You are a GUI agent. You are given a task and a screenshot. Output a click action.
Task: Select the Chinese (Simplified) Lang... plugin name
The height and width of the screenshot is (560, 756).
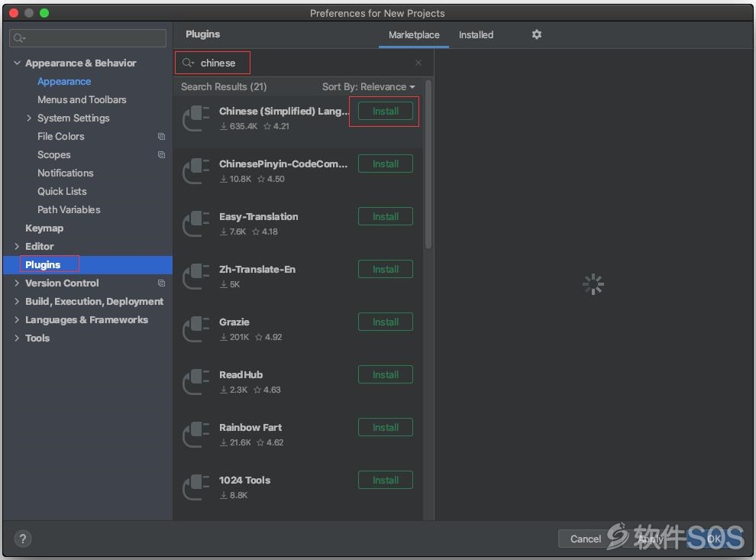click(283, 111)
